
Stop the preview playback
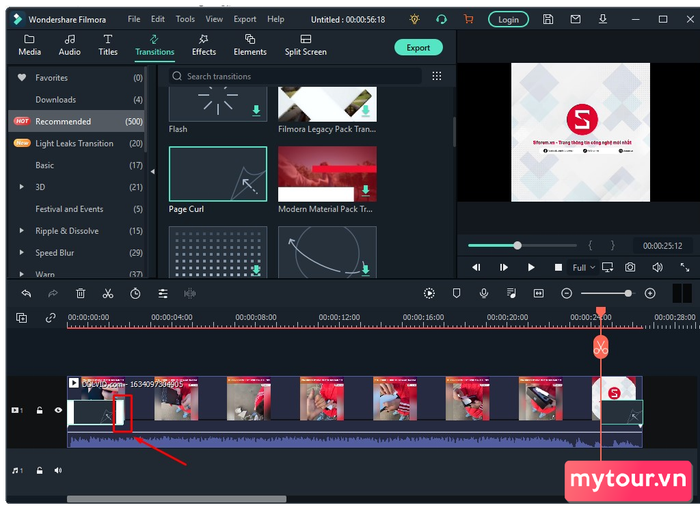coord(558,267)
